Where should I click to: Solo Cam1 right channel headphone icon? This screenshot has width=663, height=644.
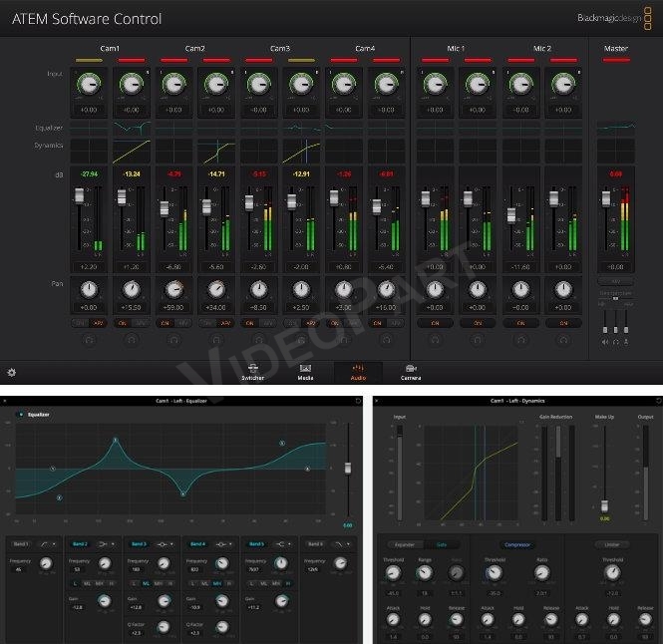131,340
